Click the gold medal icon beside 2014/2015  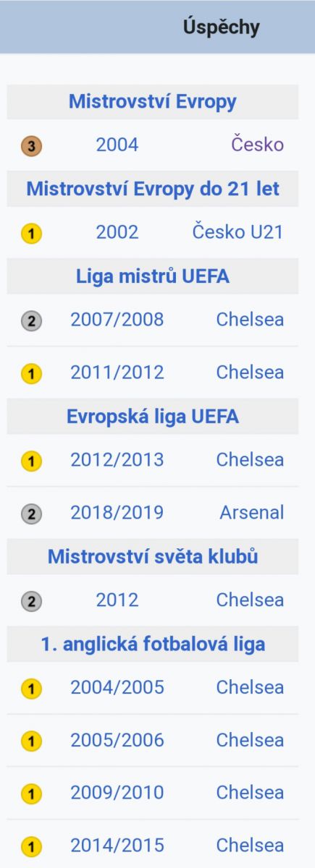click(x=31, y=846)
